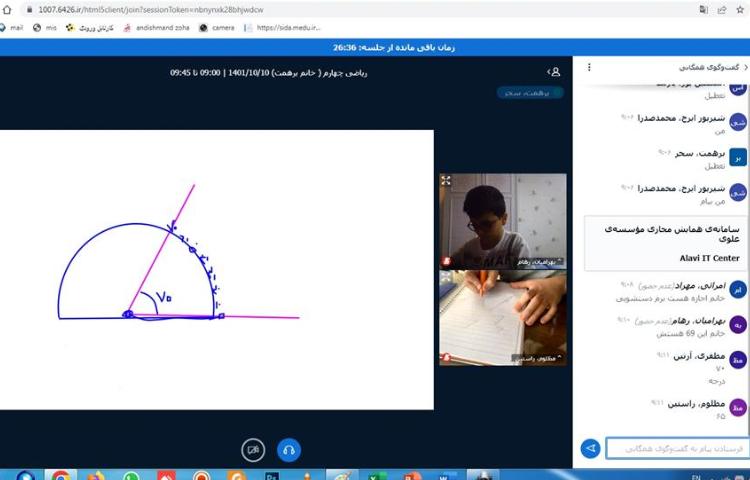Open the public chat three-dots options menu
Image resolution: width=750 pixels, height=480 pixels.
[x=589, y=67]
